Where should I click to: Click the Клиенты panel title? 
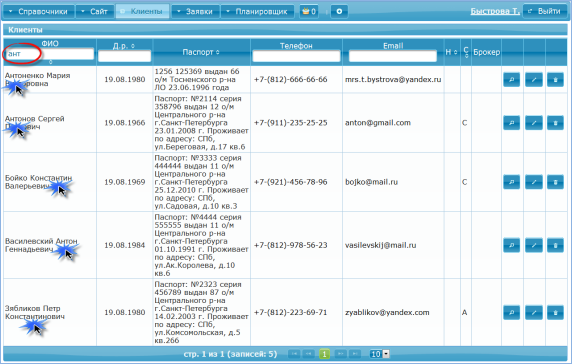pyautogui.click(x=26, y=30)
